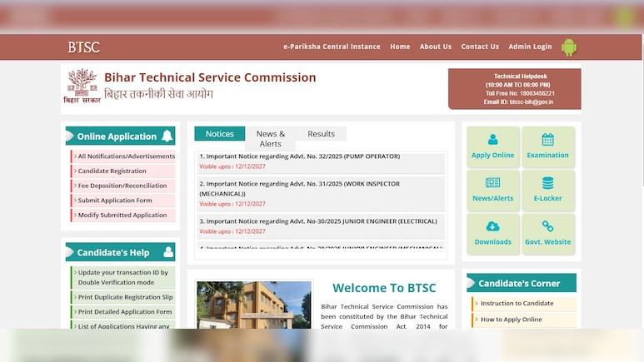The width and height of the screenshot is (644, 362).
Task: Click the BTSC brand text in navbar
Action: [x=84, y=47]
